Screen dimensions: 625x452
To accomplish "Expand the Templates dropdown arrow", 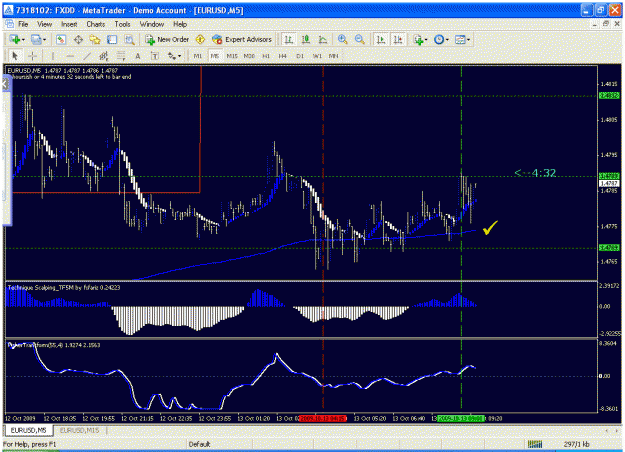I will 468,39.
